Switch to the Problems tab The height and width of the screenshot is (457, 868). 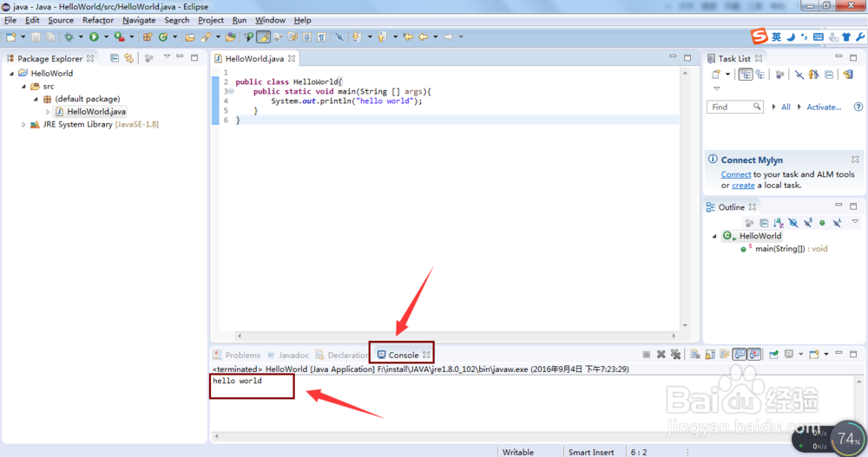pyautogui.click(x=237, y=356)
